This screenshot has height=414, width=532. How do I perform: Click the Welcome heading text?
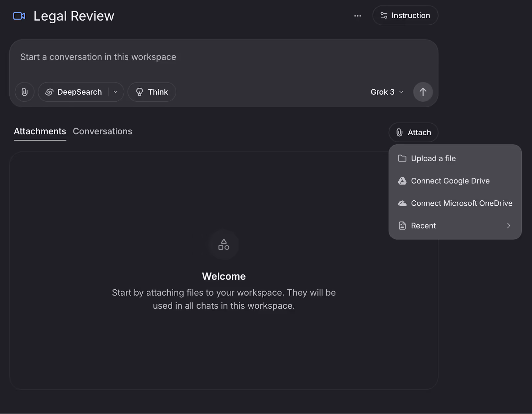pos(224,276)
